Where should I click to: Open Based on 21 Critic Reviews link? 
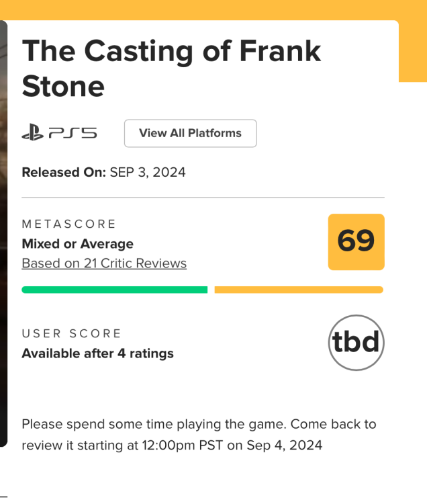pos(104,263)
